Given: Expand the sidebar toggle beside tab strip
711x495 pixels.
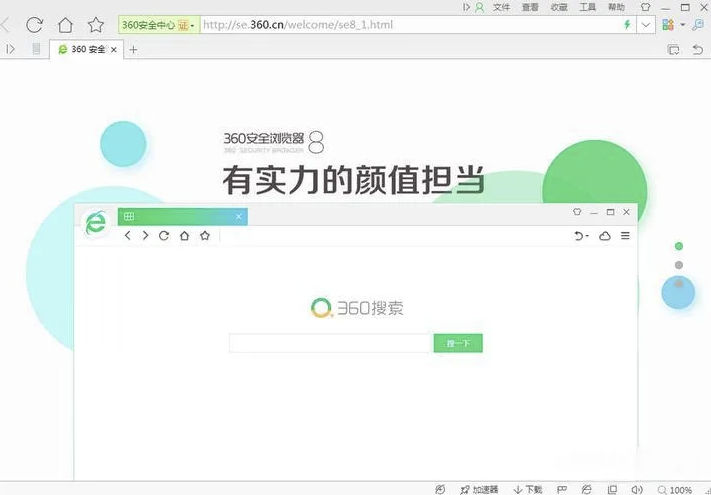Looking at the screenshot, I should click(10, 49).
